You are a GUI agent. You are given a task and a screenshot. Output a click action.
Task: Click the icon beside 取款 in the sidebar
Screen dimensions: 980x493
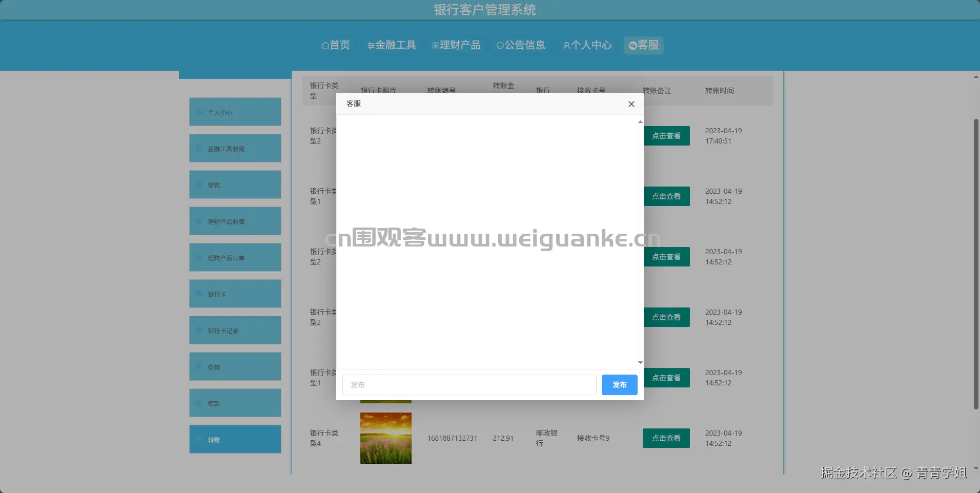point(199,403)
